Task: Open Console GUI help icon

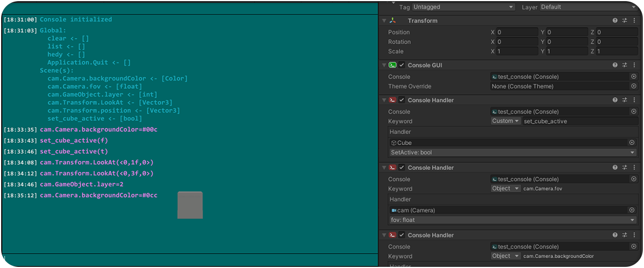Action: (615, 65)
